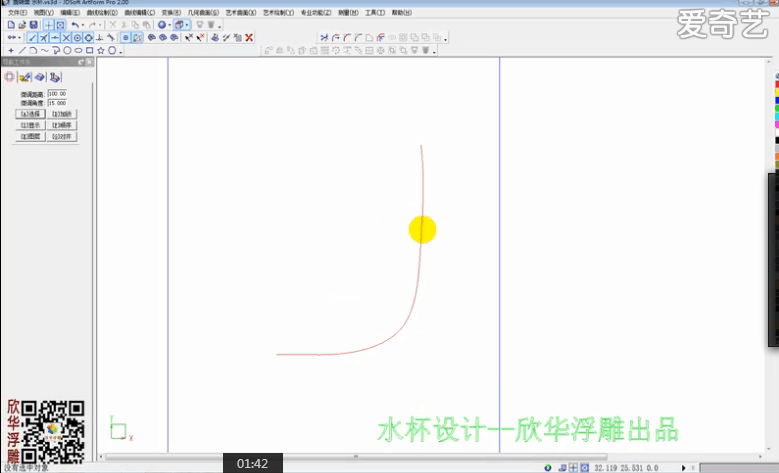Toggle crosshair mode in status bar
779x473 pixels.
tap(573, 468)
